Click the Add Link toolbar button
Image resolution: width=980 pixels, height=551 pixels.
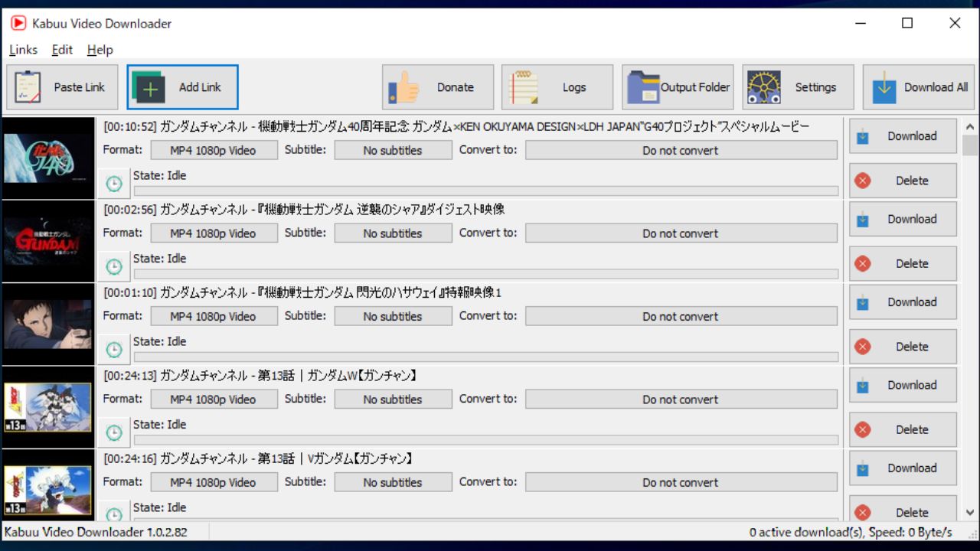coord(182,87)
